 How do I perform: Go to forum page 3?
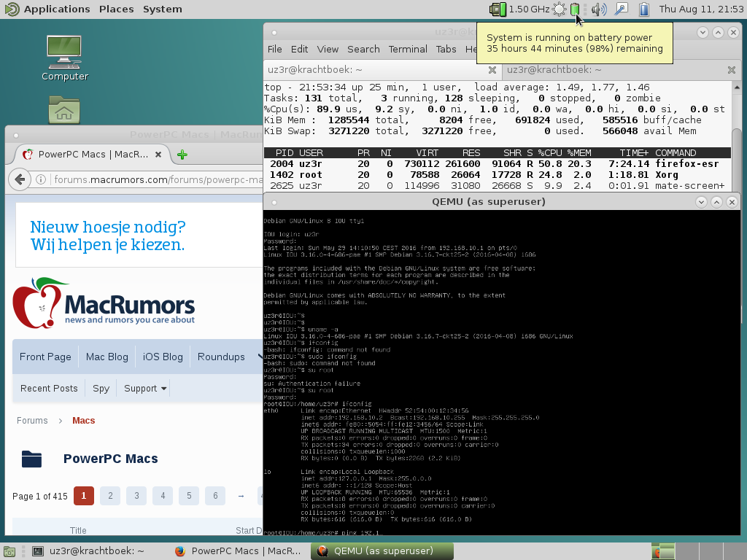[x=136, y=496]
